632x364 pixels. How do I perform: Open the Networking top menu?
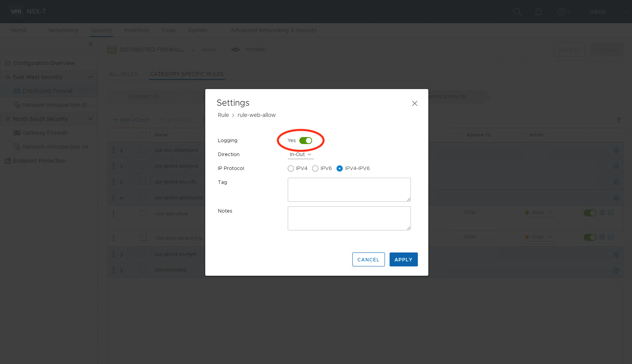coord(63,30)
